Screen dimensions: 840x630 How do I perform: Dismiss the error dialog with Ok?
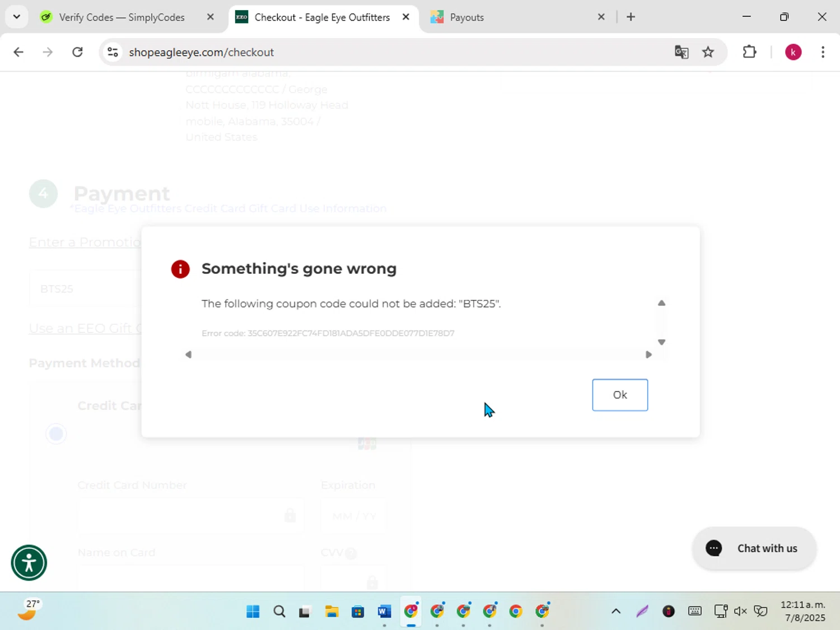tap(620, 395)
